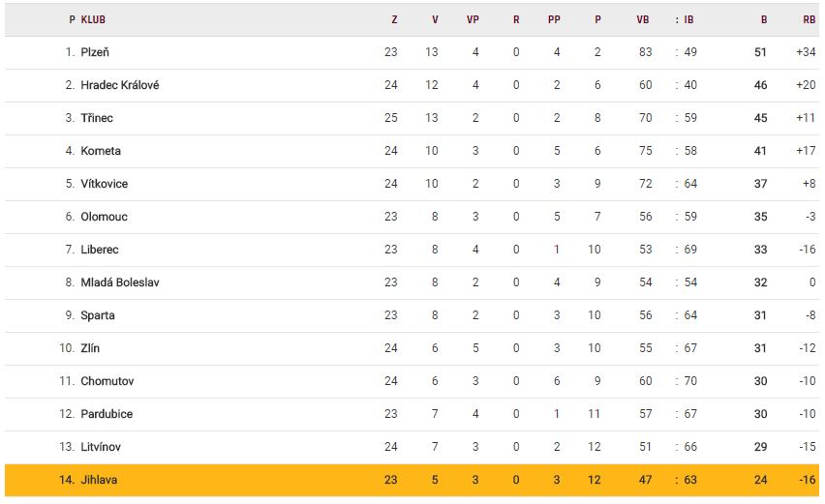Select the Třinec row

click(x=97, y=118)
